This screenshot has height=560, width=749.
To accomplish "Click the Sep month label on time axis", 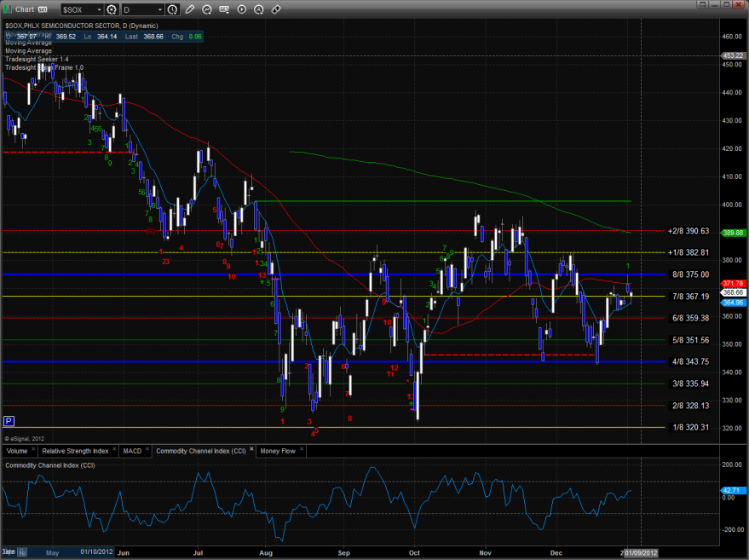I will 344,553.
